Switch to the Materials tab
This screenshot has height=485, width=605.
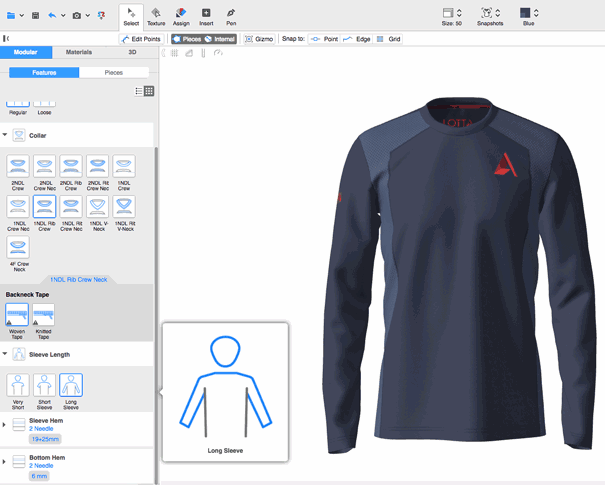point(79,52)
